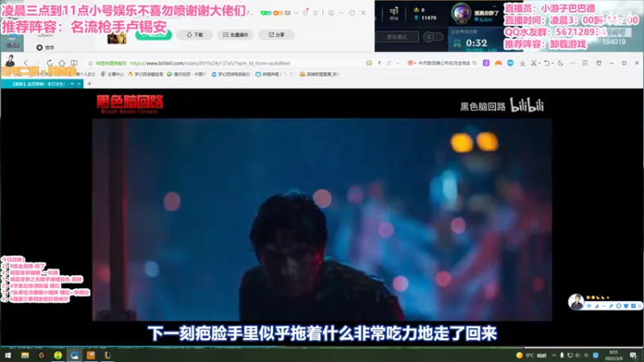The image size is (644, 362).
Task: Click the 分享 share button
Action: (276, 35)
